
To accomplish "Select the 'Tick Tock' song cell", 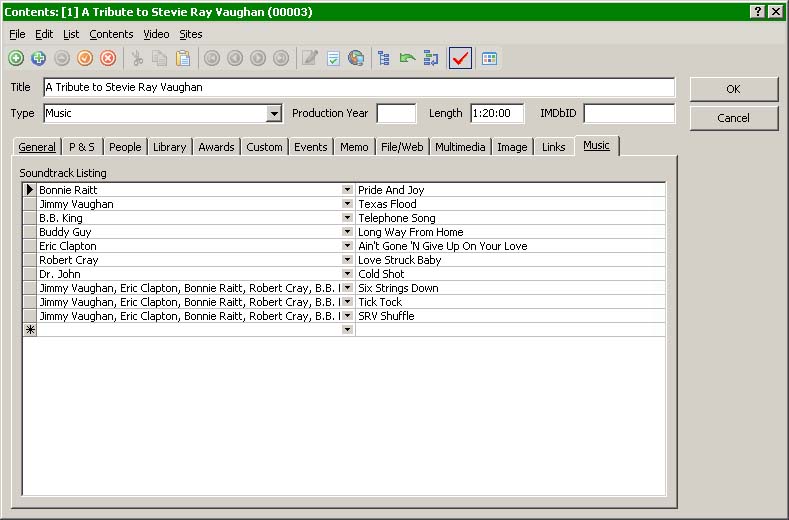I will pyautogui.click(x=510, y=302).
